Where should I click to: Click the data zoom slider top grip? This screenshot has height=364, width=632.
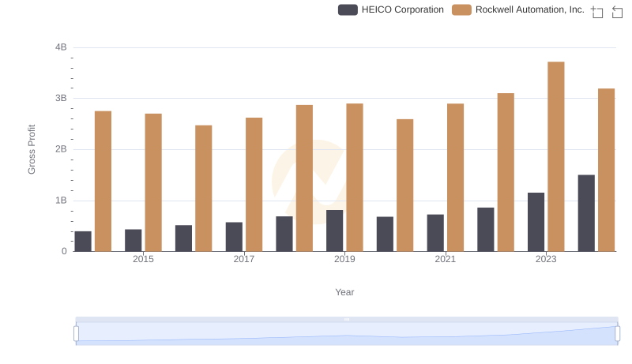tap(347, 319)
